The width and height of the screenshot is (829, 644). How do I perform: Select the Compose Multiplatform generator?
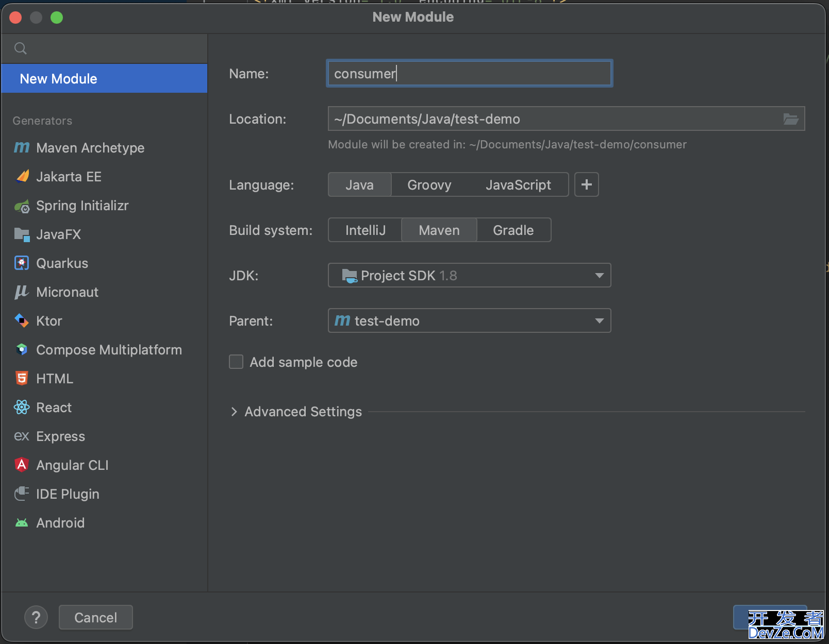105,350
